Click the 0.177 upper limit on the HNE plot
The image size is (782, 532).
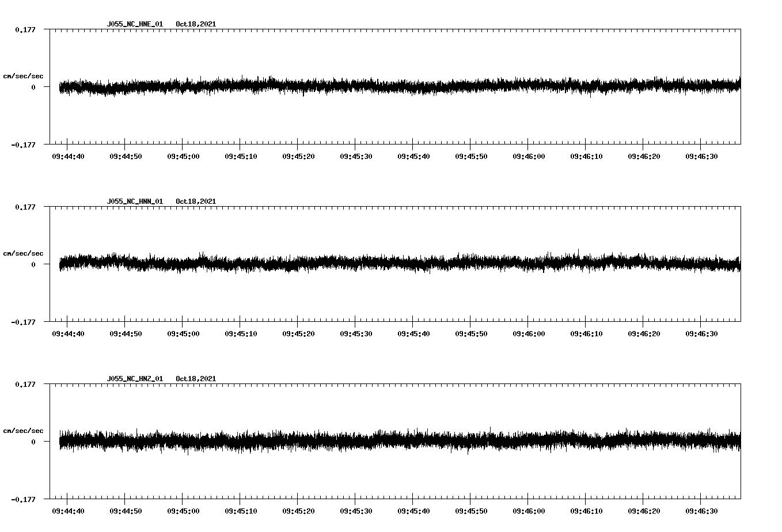coord(25,29)
